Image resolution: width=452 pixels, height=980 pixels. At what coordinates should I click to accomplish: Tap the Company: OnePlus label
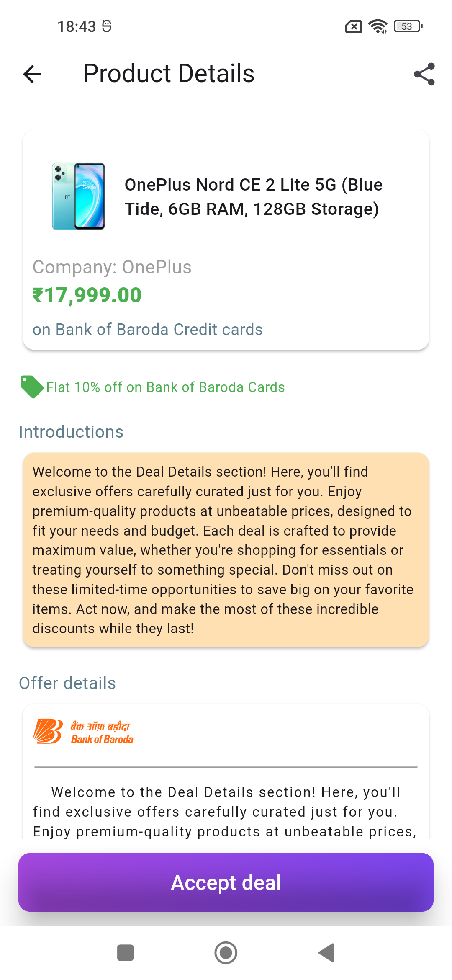click(x=112, y=267)
